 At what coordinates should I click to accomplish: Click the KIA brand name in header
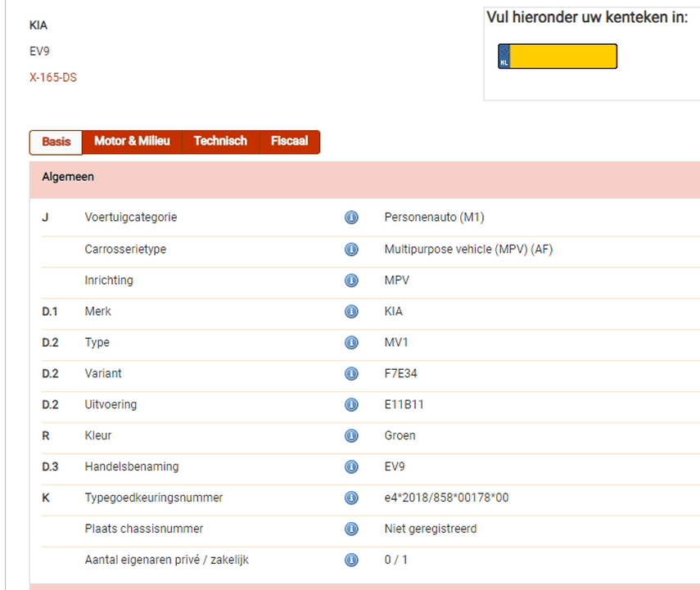(x=38, y=25)
